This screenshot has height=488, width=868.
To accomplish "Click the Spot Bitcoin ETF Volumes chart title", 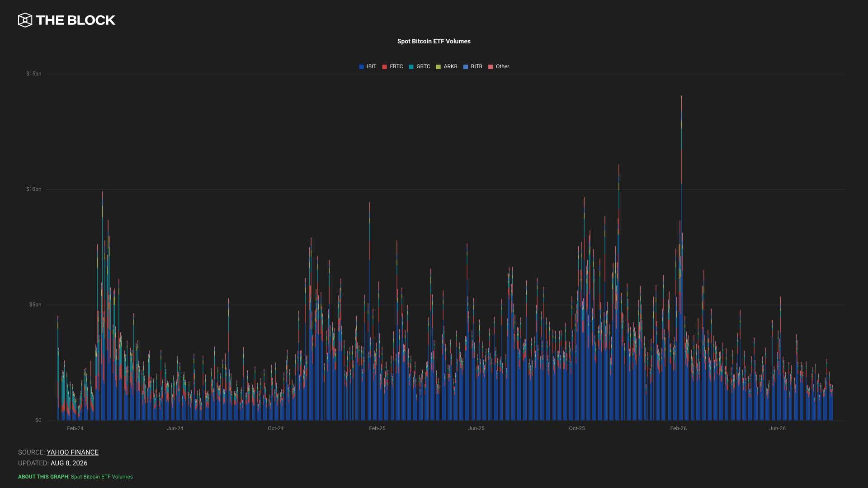I will pyautogui.click(x=434, y=41).
